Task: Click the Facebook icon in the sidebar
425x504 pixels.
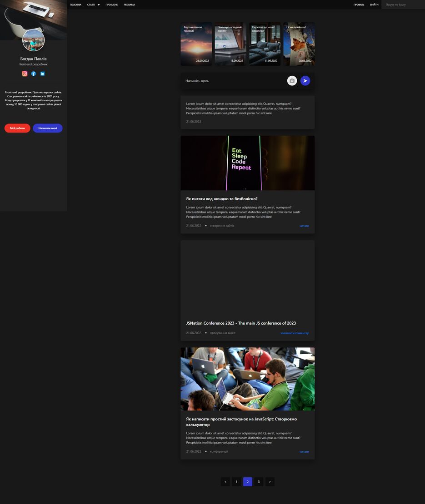Action: coord(33,73)
